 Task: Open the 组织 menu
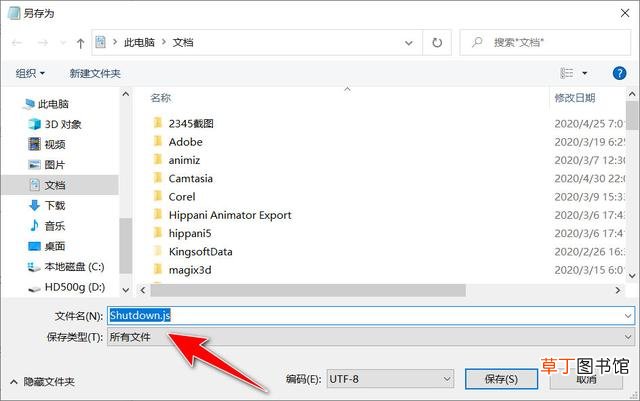coord(30,74)
